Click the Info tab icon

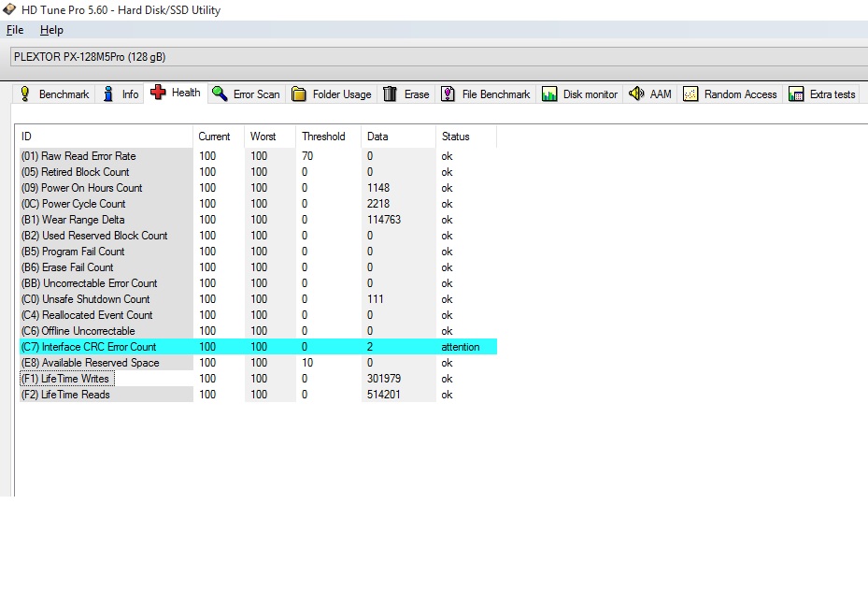coord(108,94)
